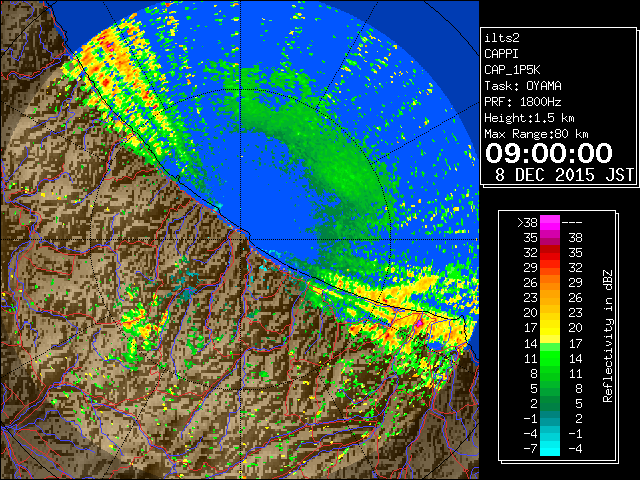Pick the cyan -7 to -4 dBZ swatch
This screenshot has height=480, width=640.
550,448
